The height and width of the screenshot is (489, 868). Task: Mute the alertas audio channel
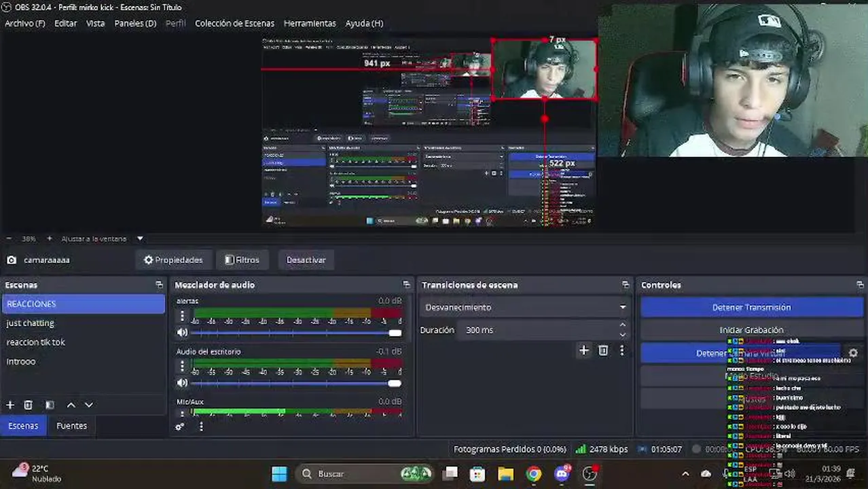point(182,333)
